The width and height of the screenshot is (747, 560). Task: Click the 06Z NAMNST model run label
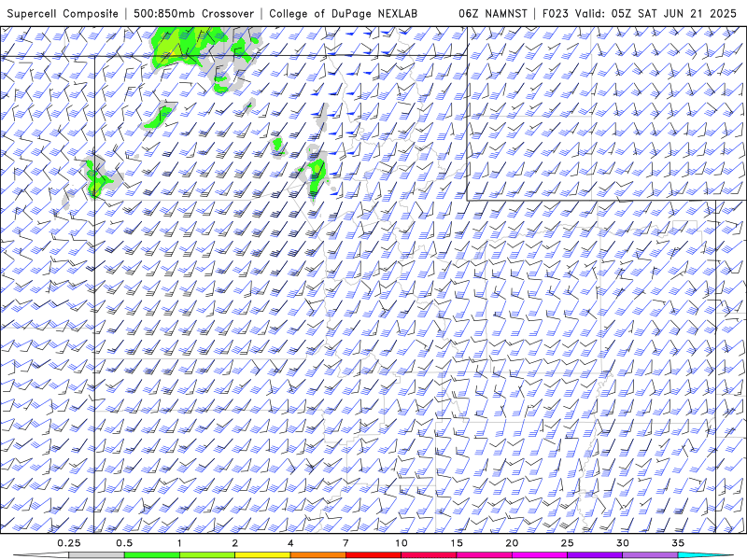point(493,14)
